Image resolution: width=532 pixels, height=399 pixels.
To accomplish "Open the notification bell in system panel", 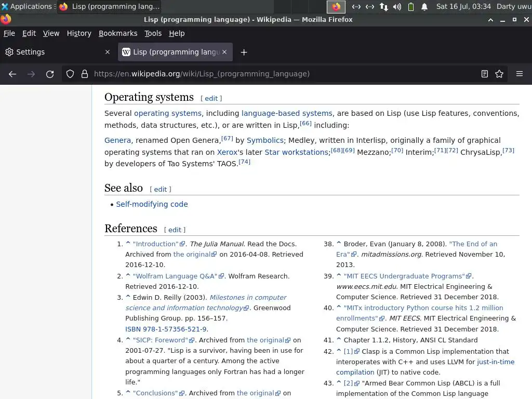I will tap(424, 7).
